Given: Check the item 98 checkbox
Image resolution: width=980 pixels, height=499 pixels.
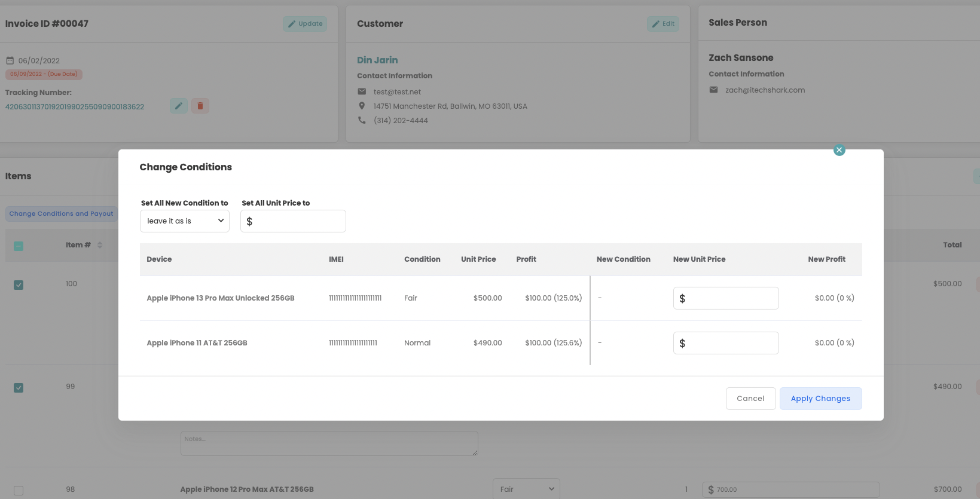Looking at the screenshot, I should click(19, 491).
